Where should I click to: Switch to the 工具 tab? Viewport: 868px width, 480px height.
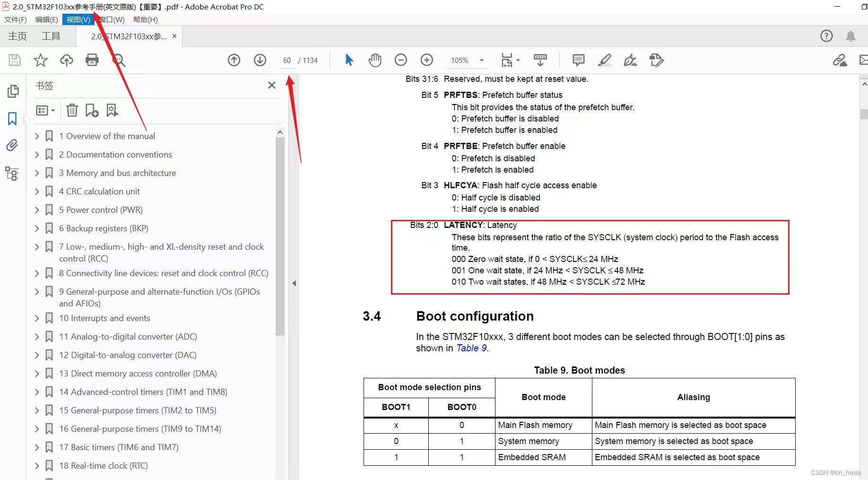pos(51,36)
